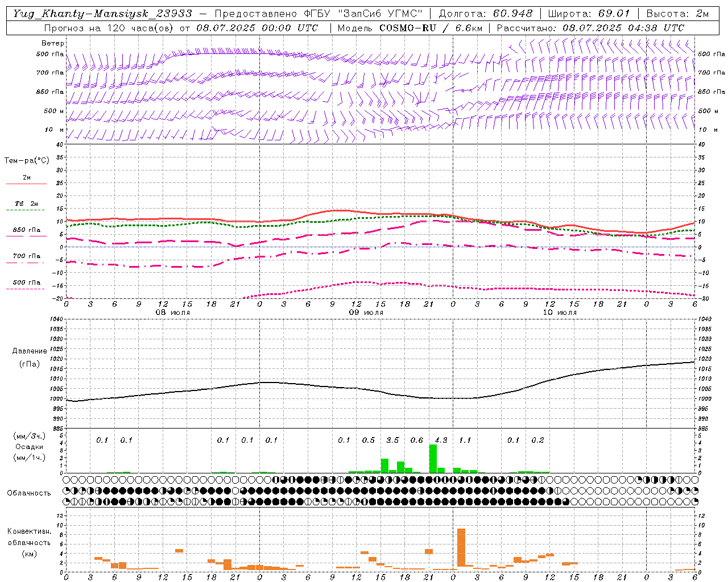Image resolution: width=728 pixels, height=582 pixels.
Task: Click the 10 июля date label
Action: (x=559, y=313)
